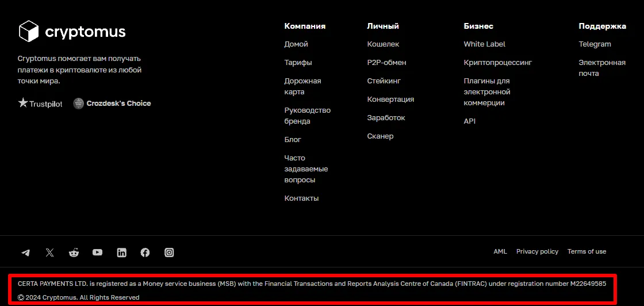Open the YouTube social icon
The height and width of the screenshot is (306, 644).
(97, 252)
